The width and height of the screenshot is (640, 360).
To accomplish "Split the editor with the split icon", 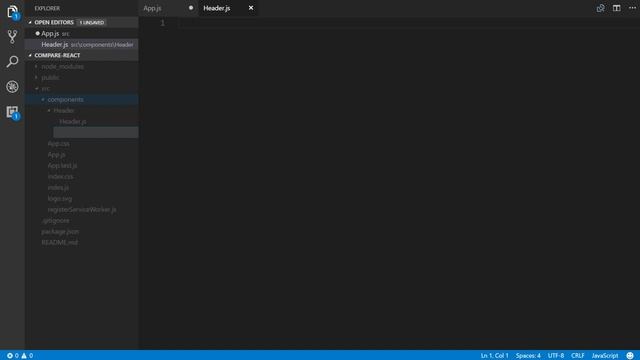I will (616, 8).
